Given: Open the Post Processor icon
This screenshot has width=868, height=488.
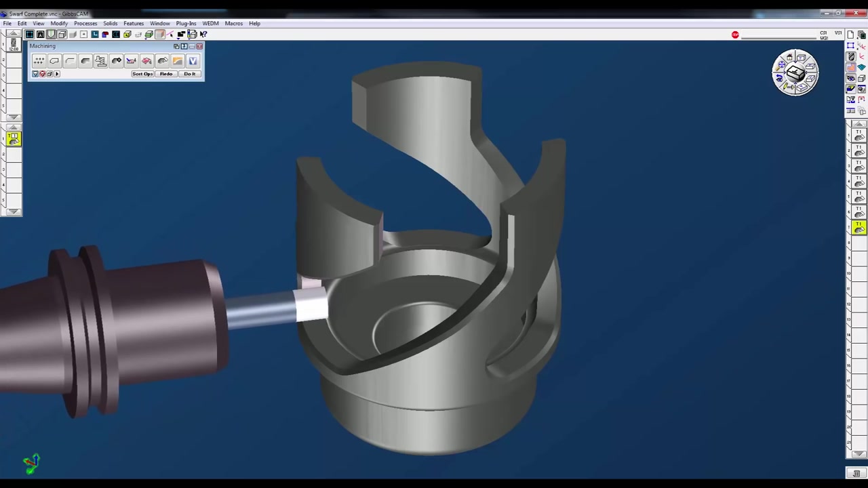Looking at the screenshot, I should point(851,99).
